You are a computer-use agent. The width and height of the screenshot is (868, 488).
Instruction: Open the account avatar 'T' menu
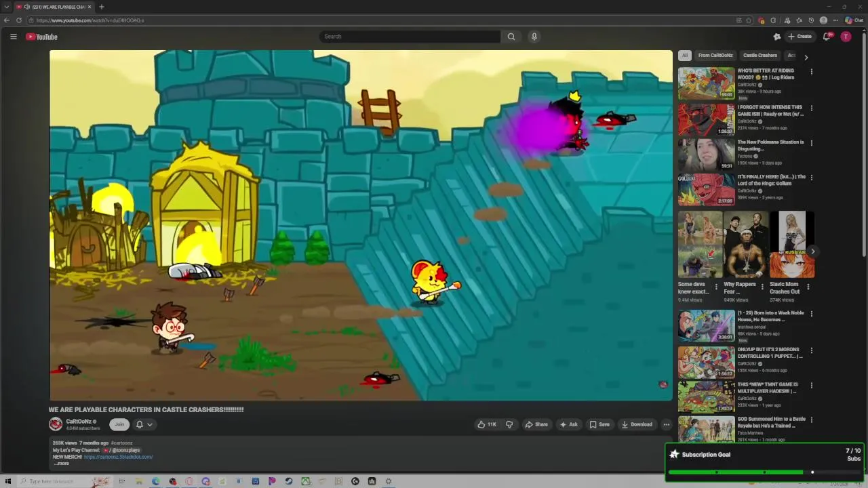click(x=846, y=37)
